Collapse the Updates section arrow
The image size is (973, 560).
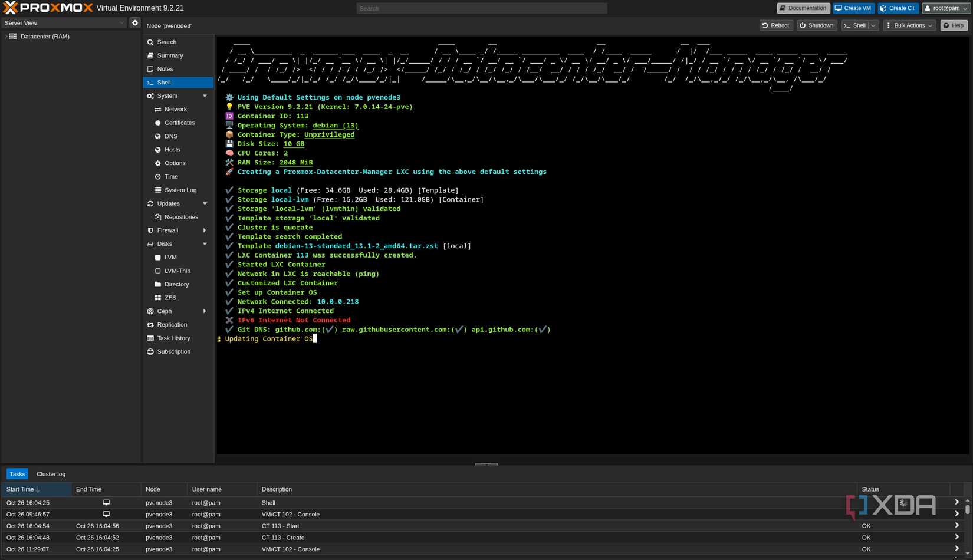point(205,204)
